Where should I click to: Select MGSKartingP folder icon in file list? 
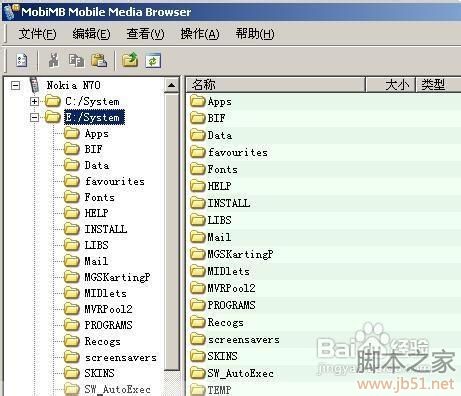pos(197,254)
